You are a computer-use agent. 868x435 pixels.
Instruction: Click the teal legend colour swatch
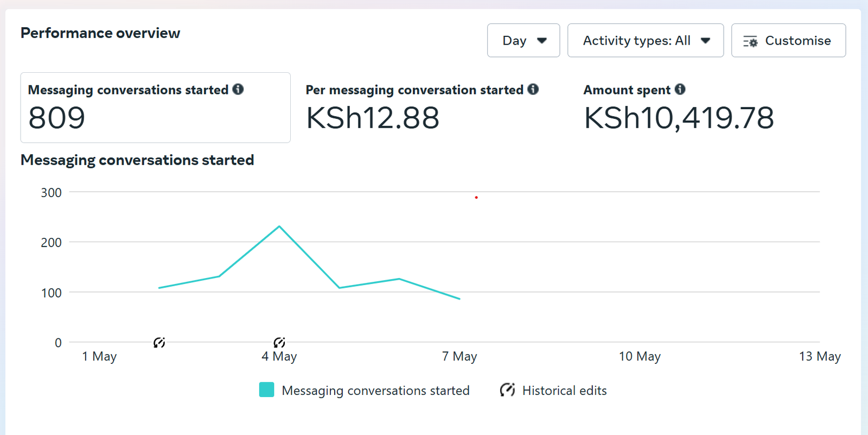point(266,390)
